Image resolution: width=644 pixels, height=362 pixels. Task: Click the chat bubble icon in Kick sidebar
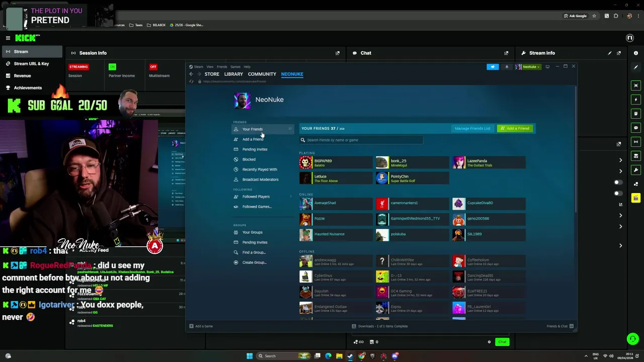636,128
